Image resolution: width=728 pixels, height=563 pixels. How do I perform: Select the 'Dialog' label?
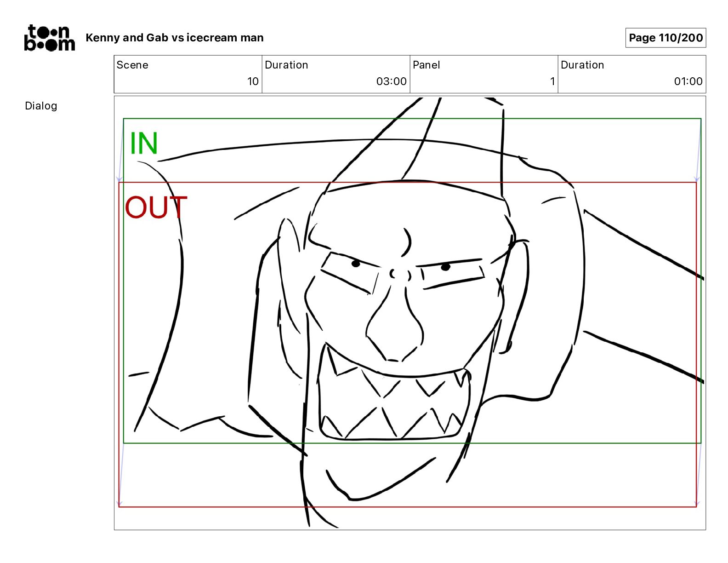coord(41,106)
